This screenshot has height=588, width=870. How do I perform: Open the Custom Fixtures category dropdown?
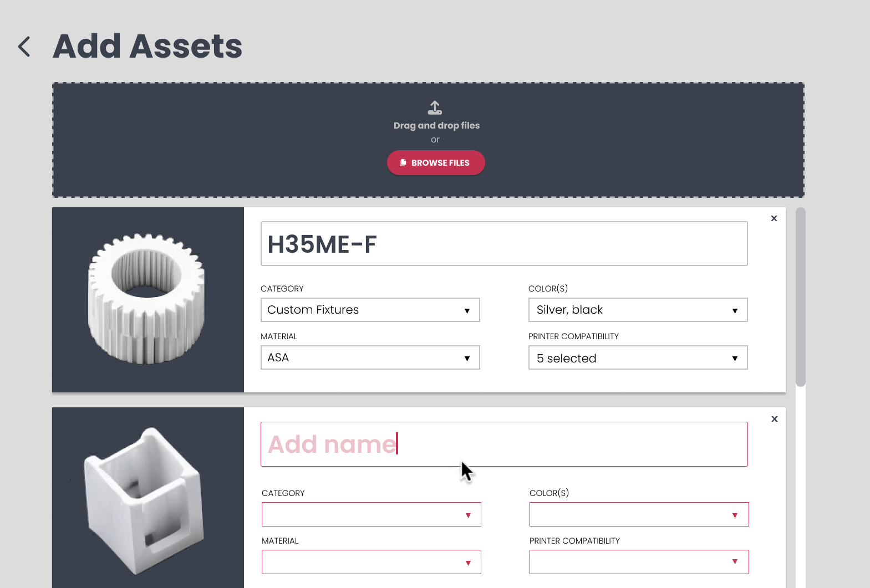[370, 310]
